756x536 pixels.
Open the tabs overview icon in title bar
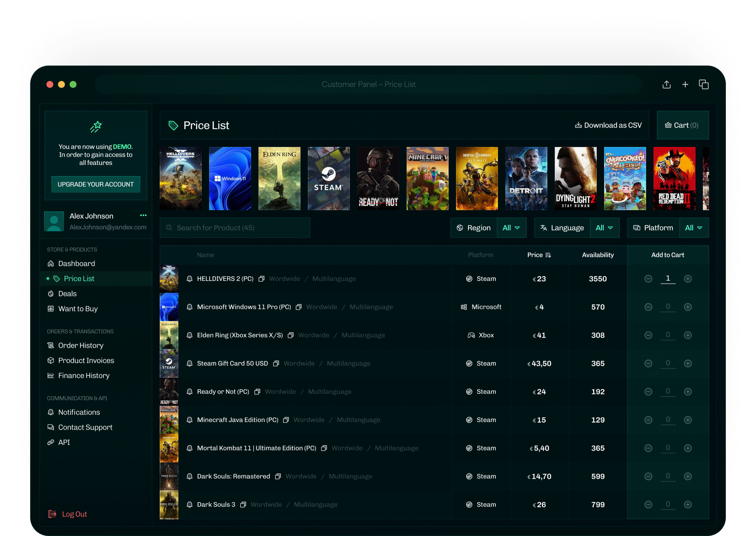pos(704,85)
